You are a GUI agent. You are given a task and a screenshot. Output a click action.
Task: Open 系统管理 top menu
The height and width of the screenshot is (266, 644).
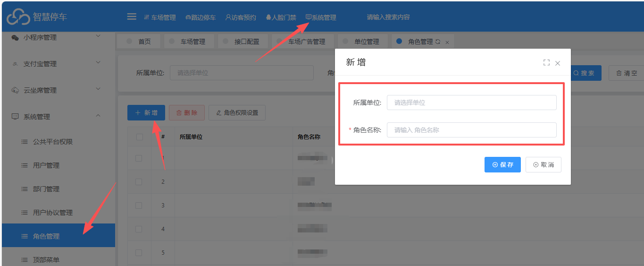pyautogui.click(x=321, y=17)
